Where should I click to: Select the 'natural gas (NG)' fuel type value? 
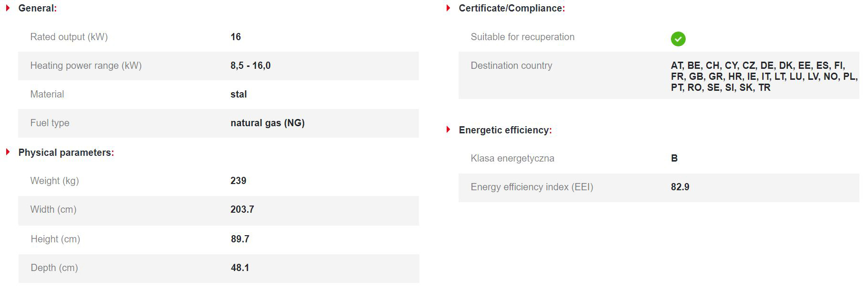[267, 123]
